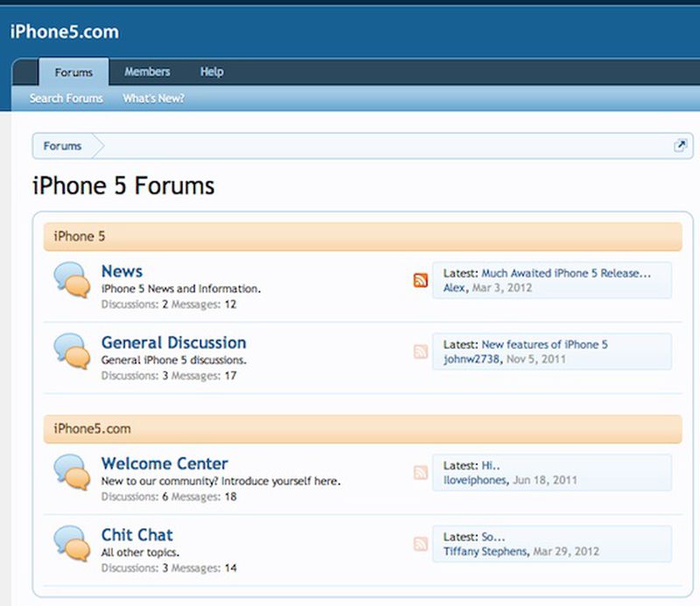Switch to the Help tab
Viewport: 700px width, 606px height.
[x=211, y=72]
